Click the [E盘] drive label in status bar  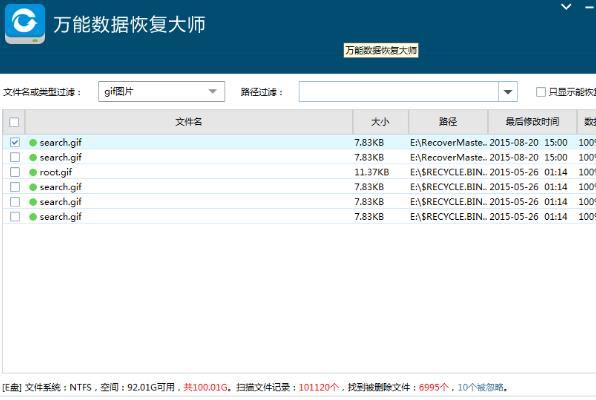(x=12, y=387)
